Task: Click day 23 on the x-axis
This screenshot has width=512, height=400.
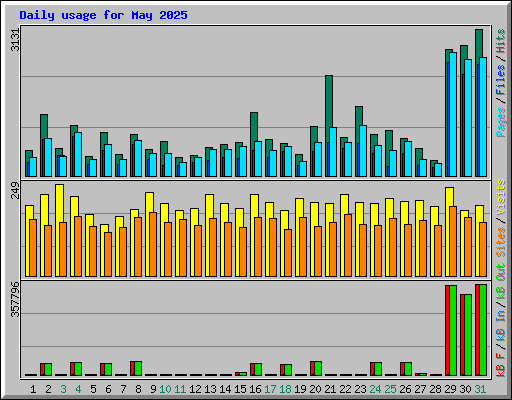Action: tap(360, 389)
